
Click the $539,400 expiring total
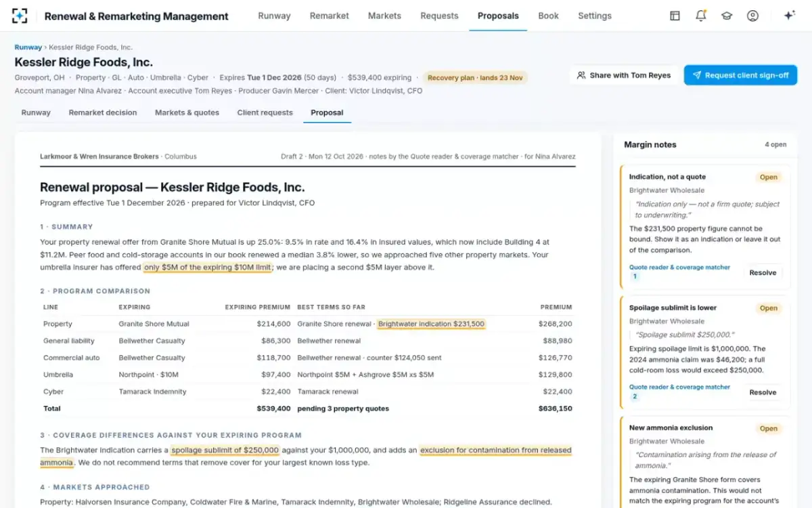pyautogui.click(x=273, y=408)
